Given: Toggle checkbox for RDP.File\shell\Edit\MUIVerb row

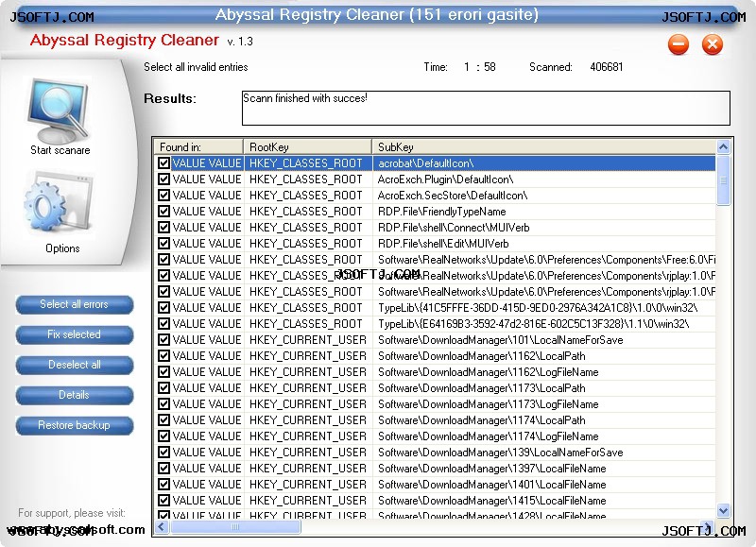Looking at the screenshot, I should tap(163, 244).
